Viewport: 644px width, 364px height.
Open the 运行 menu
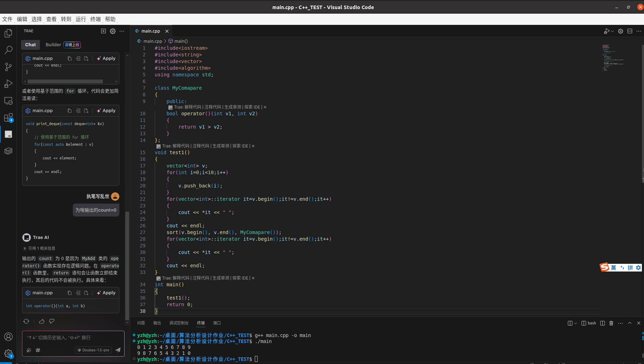click(81, 19)
